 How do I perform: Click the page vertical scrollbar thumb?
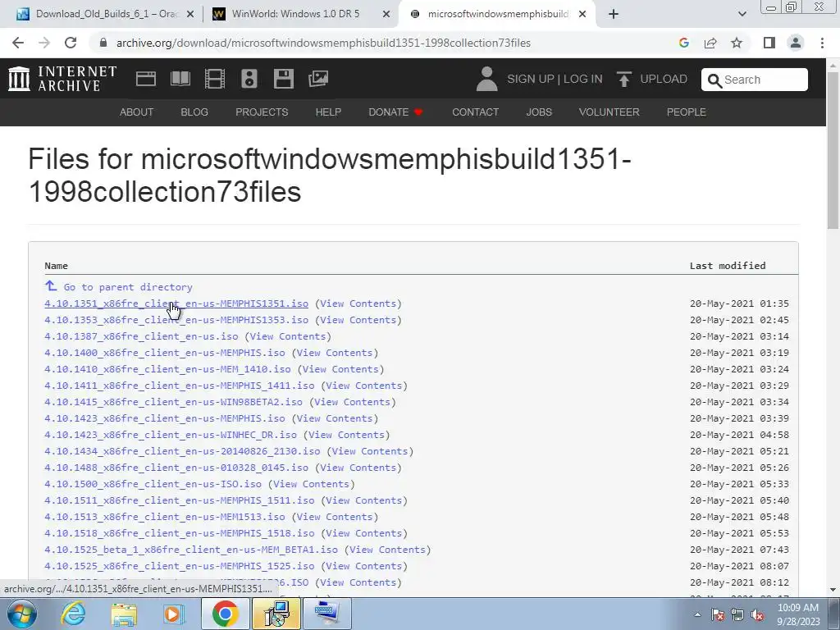click(833, 151)
